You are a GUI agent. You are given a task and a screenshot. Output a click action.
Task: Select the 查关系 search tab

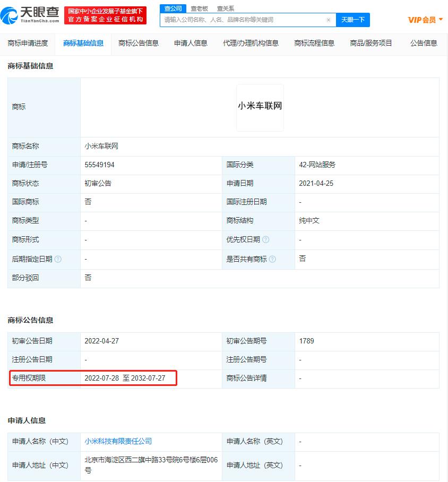pos(226,8)
